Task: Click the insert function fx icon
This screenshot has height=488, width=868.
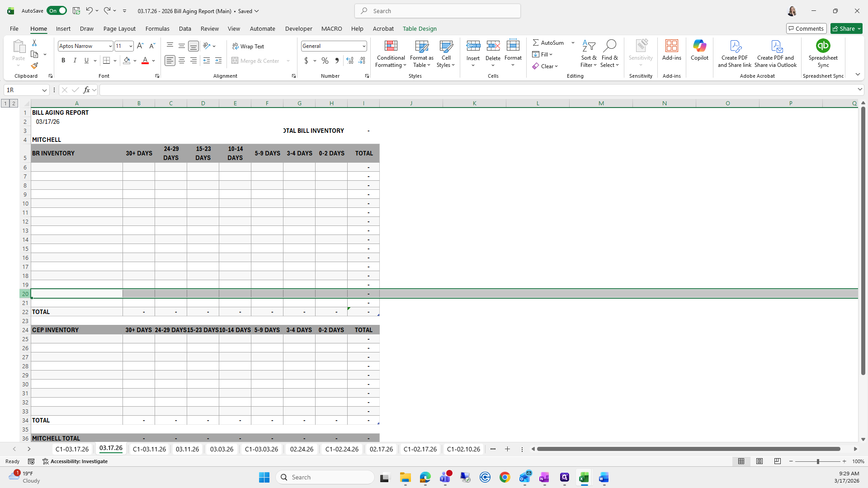Action: 86,90
